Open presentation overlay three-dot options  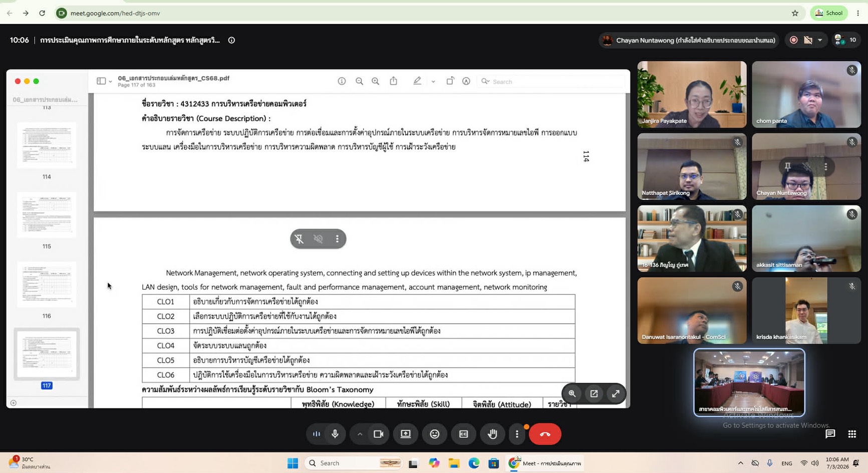click(337, 239)
